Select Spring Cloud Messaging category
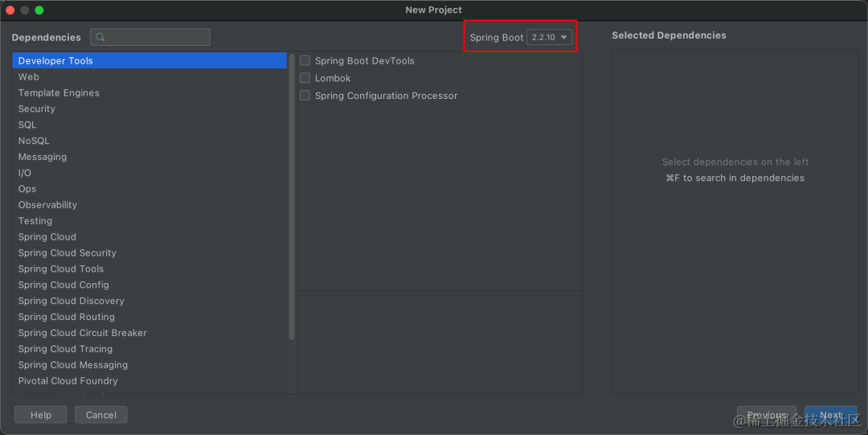This screenshot has height=435, width=868. click(x=149, y=365)
